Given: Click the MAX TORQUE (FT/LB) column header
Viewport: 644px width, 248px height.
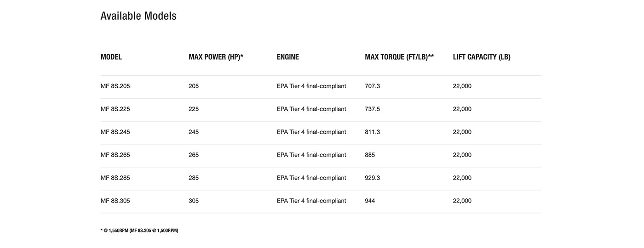Looking at the screenshot, I should [399, 57].
